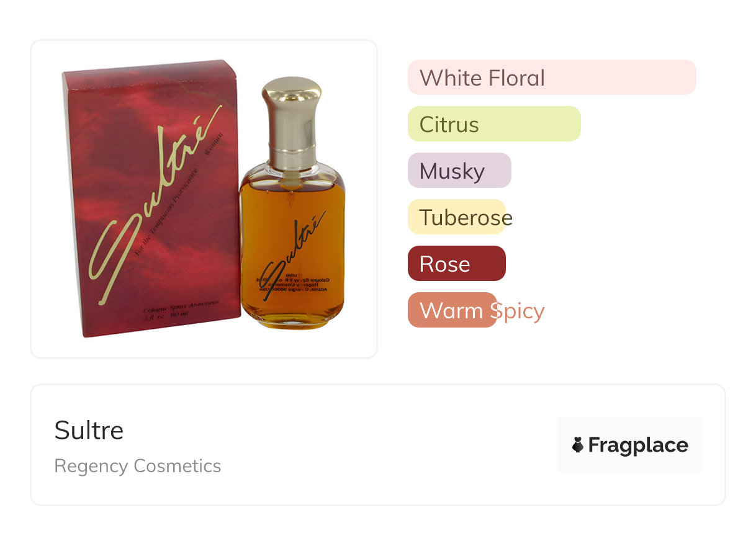The image size is (756, 536).
Task: Click the Fragplace badge background
Action: (630, 444)
